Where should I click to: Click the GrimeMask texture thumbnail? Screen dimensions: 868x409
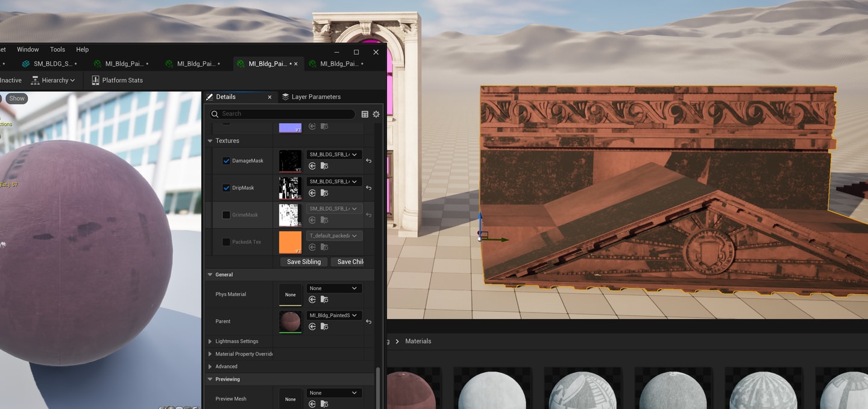pyautogui.click(x=290, y=215)
